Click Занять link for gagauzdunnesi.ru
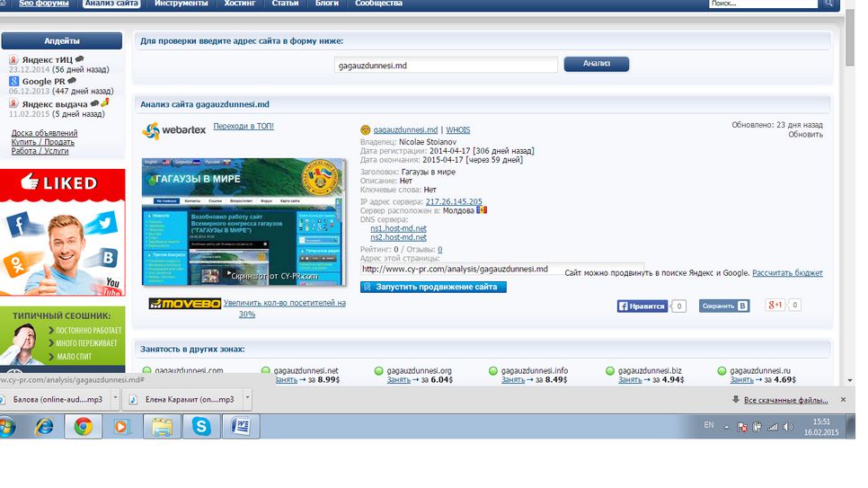This screenshot has height=488, width=868. [742, 380]
